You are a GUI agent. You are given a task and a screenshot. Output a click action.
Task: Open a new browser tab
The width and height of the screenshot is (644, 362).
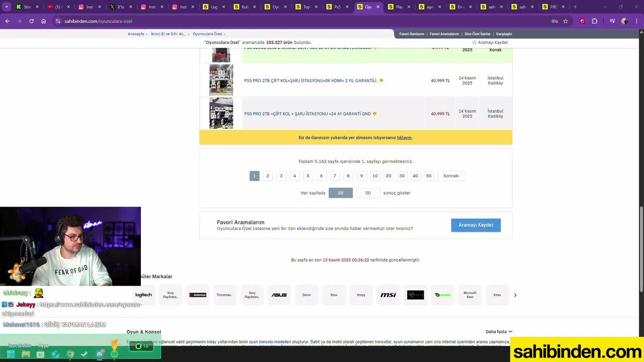(575, 7)
